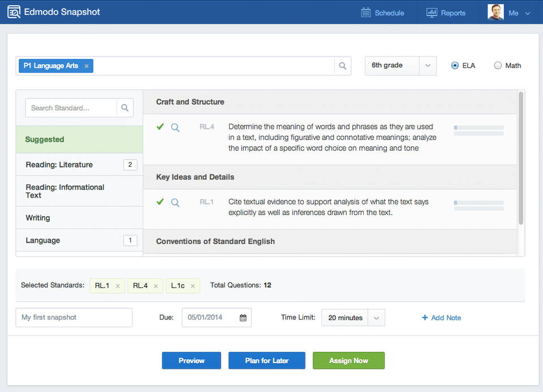
Task: Click the Search Standard magnifier button
Action: point(125,108)
